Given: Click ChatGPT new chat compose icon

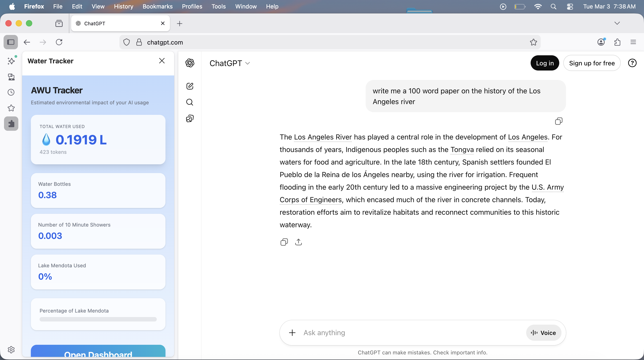Looking at the screenshot, I should [x=190, y=86].
